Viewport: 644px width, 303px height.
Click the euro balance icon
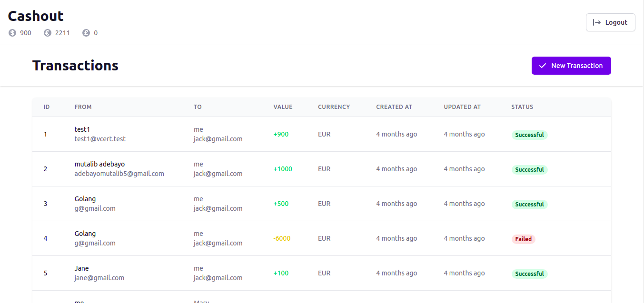click(x=48, y=33)
